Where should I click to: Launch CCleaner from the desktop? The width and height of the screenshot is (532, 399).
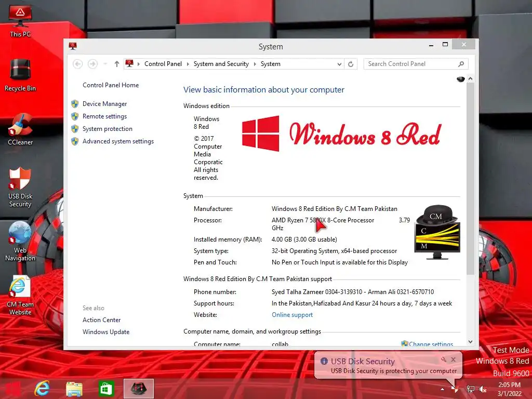click(x=20, y=129)
